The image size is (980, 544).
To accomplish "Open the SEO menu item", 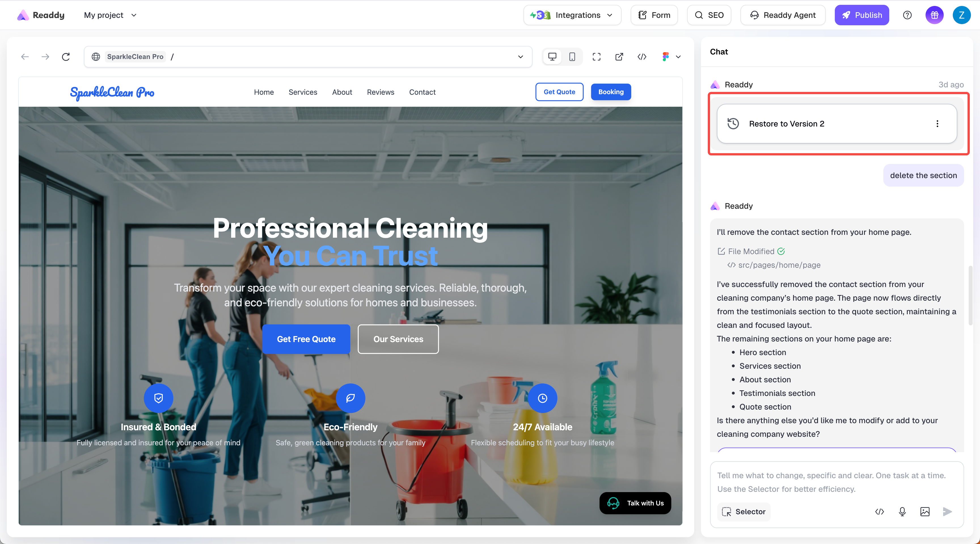I will (x=709, y=15).
